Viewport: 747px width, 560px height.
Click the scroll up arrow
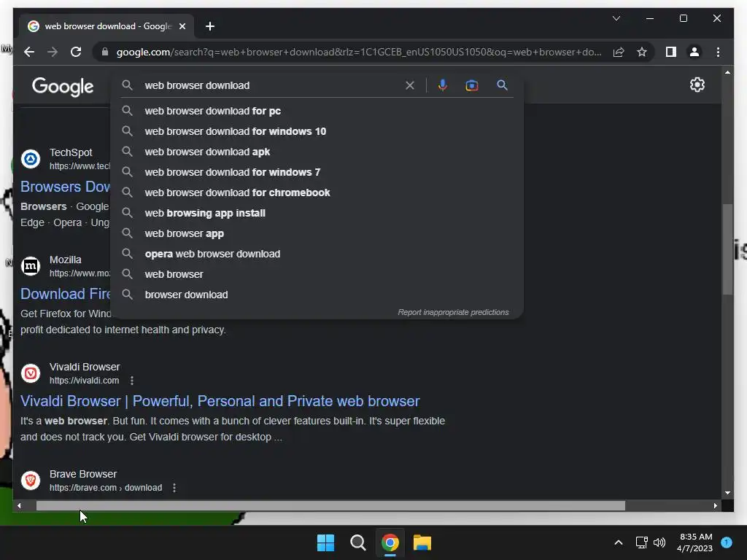pyautogui.click(x=727, y=72)
